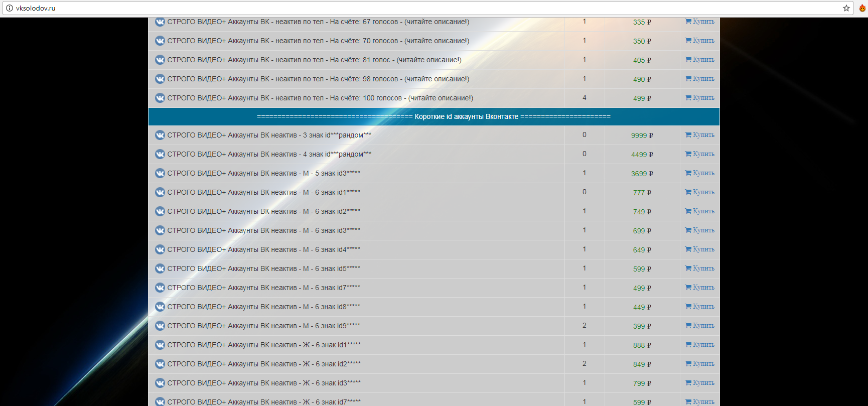Click VK icon on the М 5 знак id3 row
The image size is (868, 406).
(160, 173)
